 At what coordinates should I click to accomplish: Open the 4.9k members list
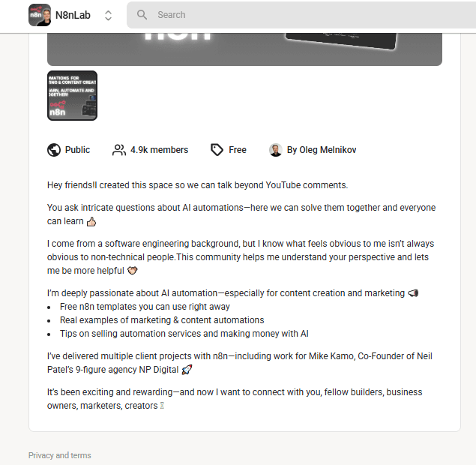pyautogui.click(x=159, y=150)
